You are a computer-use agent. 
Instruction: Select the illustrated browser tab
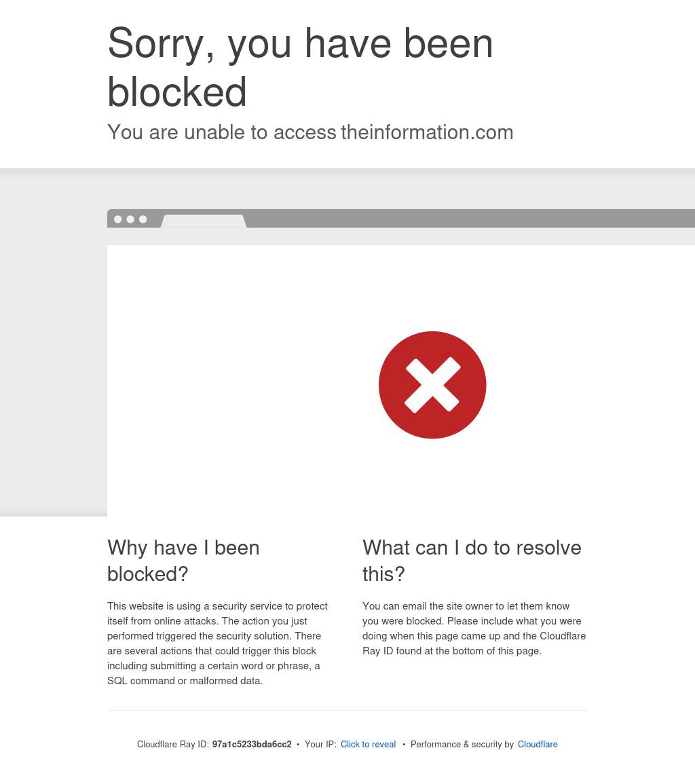click(204, 221)
